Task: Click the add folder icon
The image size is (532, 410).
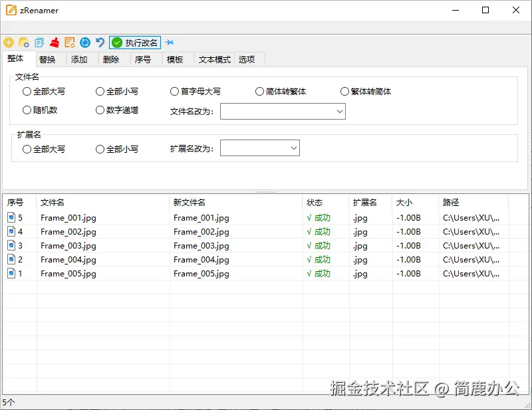Action: pos(24,43)
